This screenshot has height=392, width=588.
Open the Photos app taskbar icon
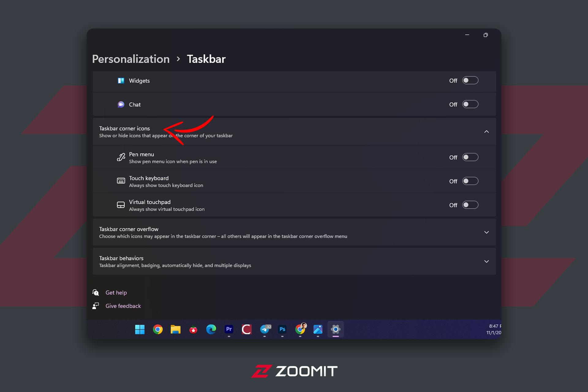click(x=318, y=330)
